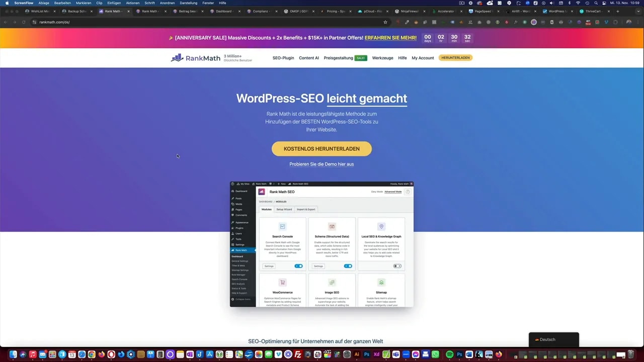Click the KOSTENLOS HERUNTERLADEN button
644x362 pixels.
coord(321,148)
